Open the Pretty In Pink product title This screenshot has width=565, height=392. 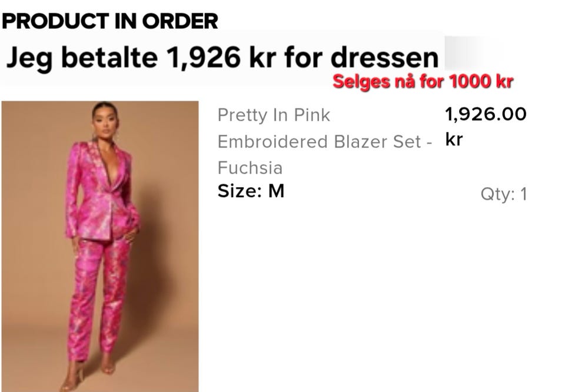click(x=274, y=115)
